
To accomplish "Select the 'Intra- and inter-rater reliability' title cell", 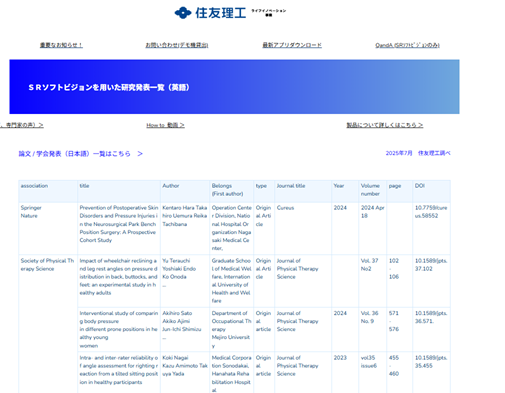I will 119,372.
